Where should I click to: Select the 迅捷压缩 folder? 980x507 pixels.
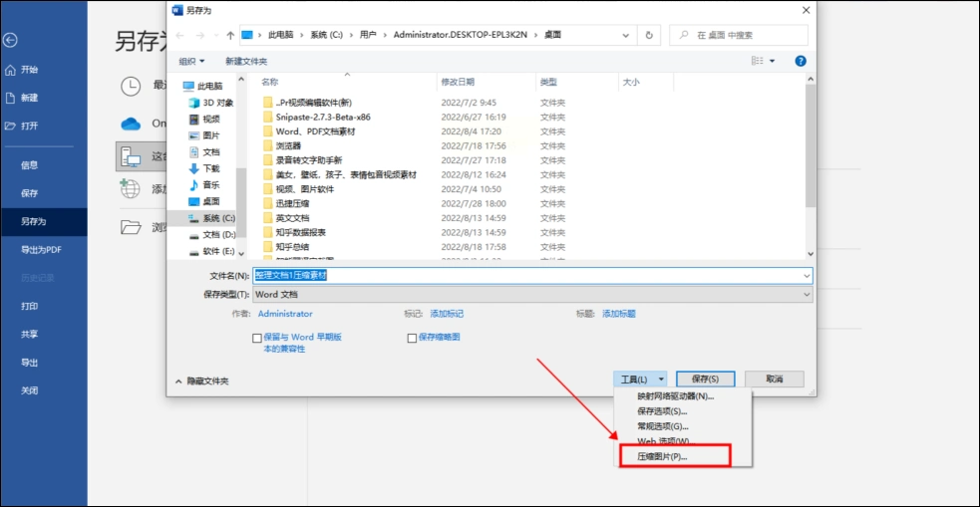click(285, 203)
